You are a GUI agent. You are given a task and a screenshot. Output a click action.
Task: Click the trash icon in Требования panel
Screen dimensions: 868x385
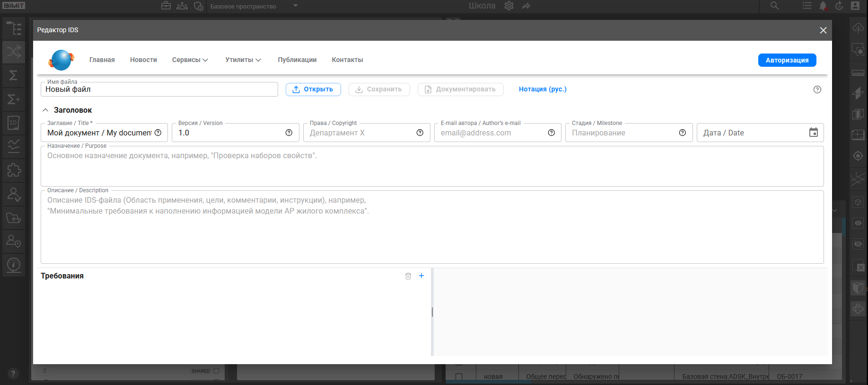408,276
